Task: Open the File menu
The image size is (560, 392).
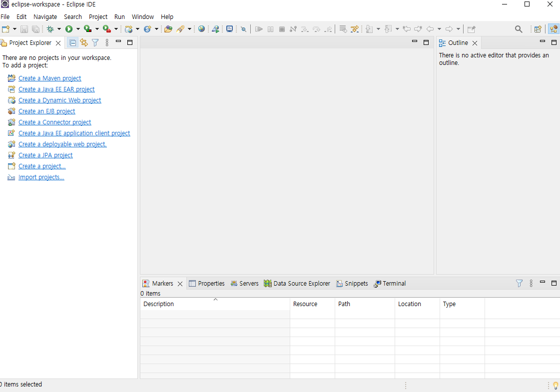Action: tap(5, 17)
